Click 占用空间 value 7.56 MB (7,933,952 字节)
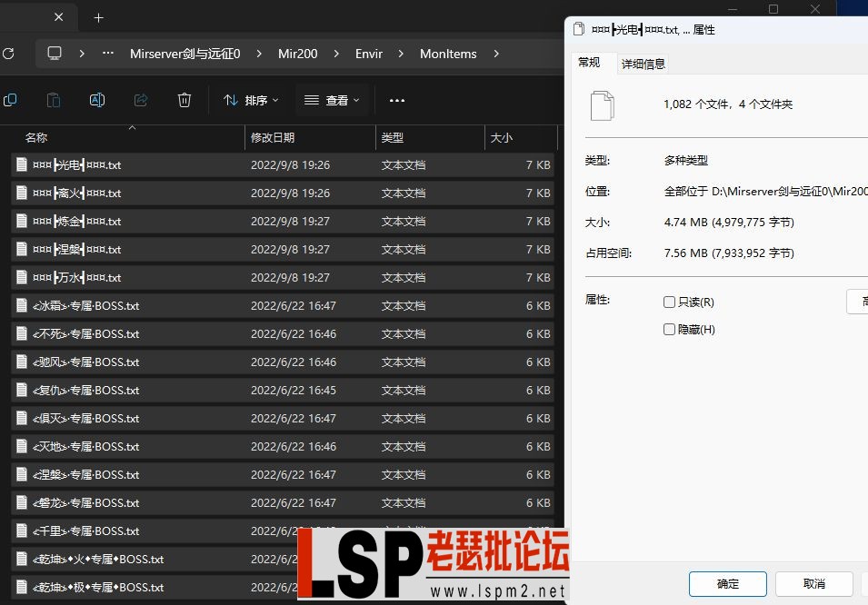 729,253
